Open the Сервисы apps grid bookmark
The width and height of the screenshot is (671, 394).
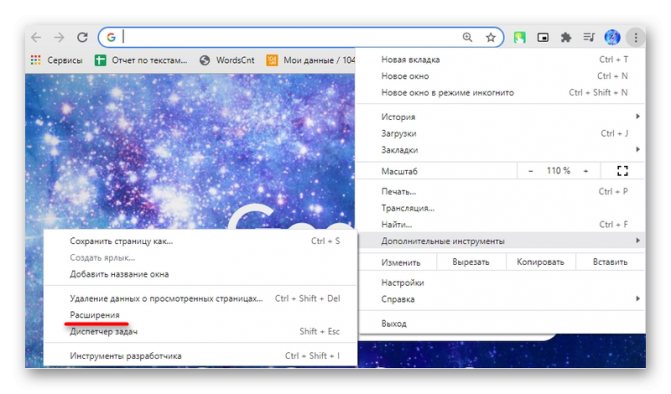[x=56, y=60]
